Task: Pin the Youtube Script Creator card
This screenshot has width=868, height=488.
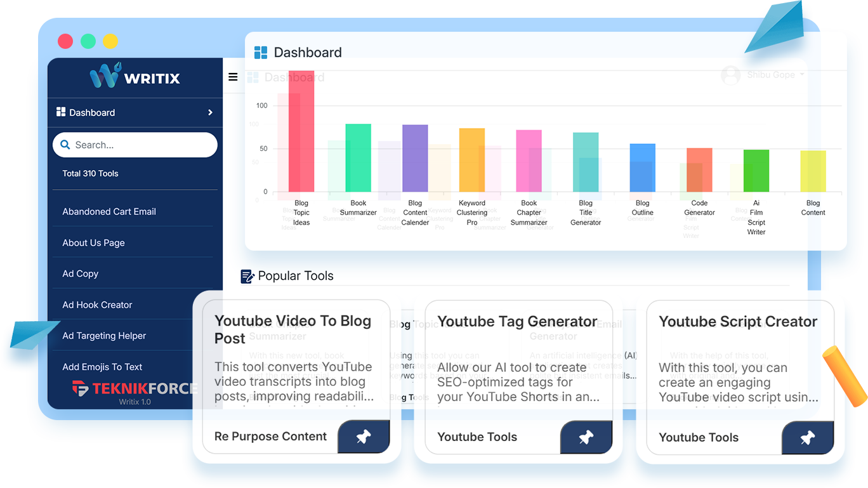Action: 808,438
